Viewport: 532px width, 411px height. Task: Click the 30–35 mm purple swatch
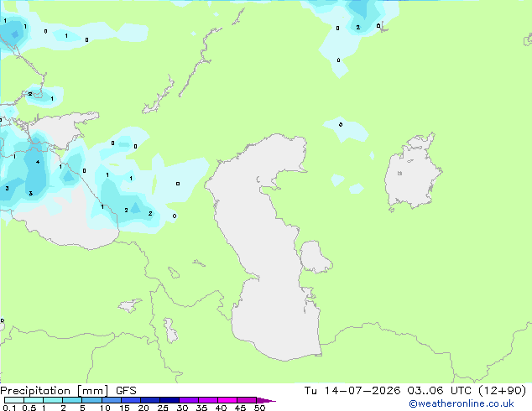pos(188,400)
